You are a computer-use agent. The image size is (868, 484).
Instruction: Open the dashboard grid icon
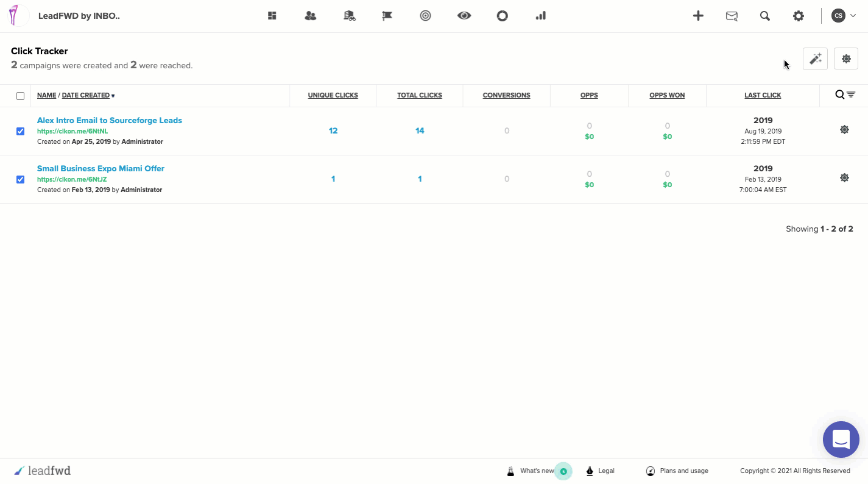272,16
